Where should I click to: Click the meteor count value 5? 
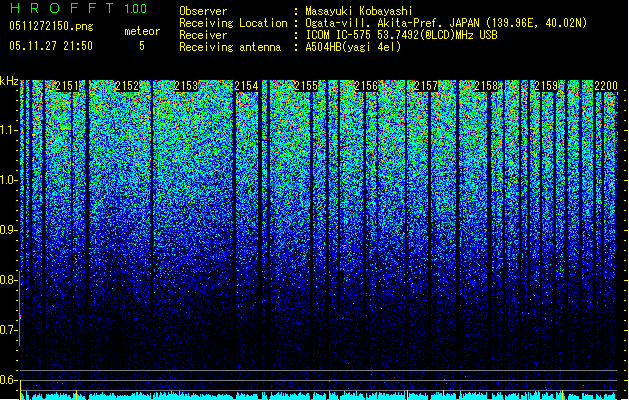pyautogui.click(x=142, y=46)
